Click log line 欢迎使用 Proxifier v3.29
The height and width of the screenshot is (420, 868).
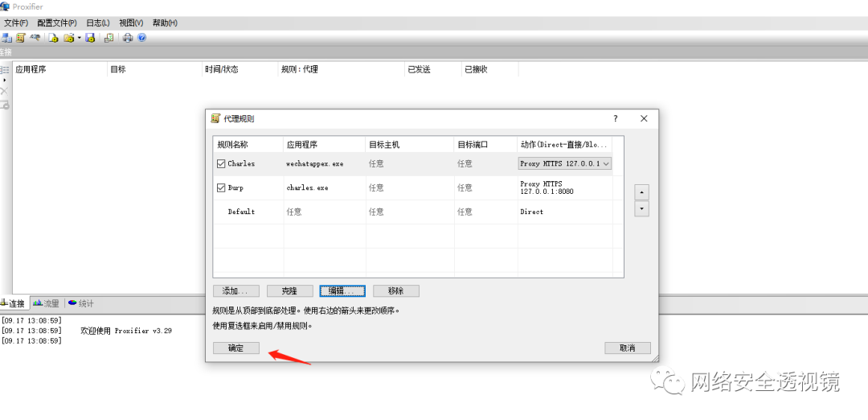pos(126,331)
